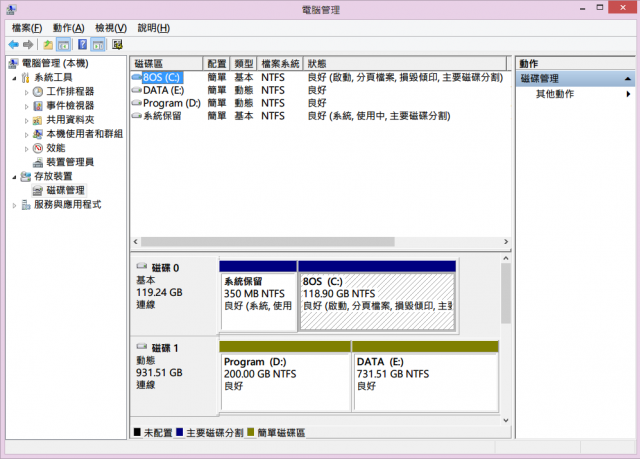Click the 效能 icon
640x459 pixels.
(38, 148)
